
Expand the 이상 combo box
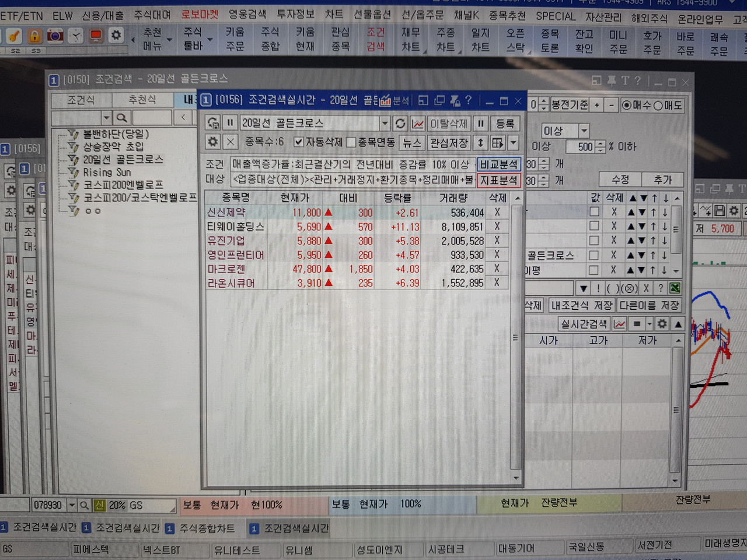584,131
